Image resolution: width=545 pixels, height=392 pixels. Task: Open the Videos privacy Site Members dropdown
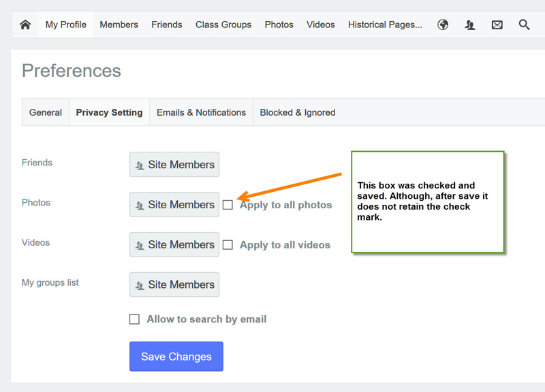coord(174,244)
